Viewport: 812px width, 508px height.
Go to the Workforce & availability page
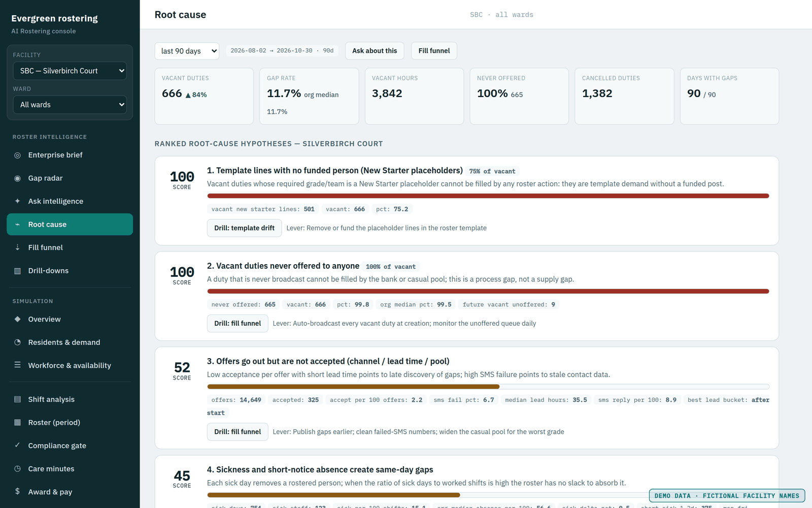70,365
